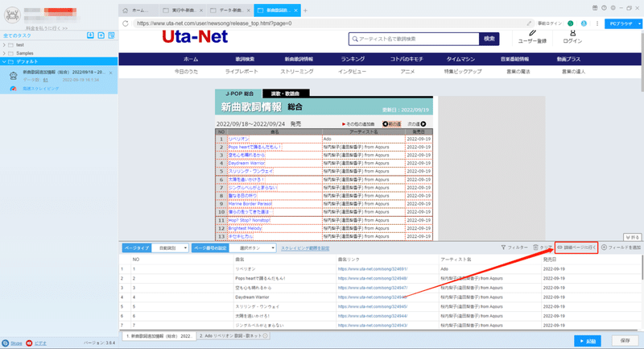The height and width of the screenshot is (349, 644).
Task: Click 詳細ページに行く button
Action: [576, 247]
